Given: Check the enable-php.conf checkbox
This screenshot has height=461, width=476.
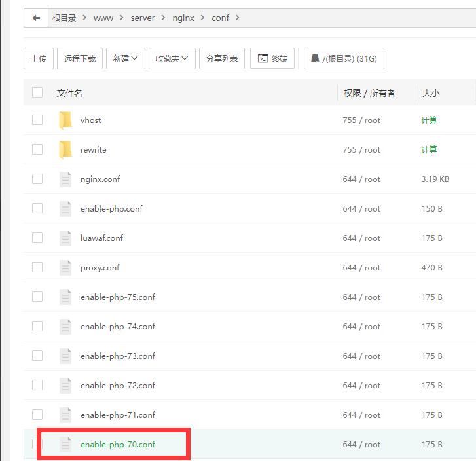Looking at the screenshot, I should [x=37, y=208].
